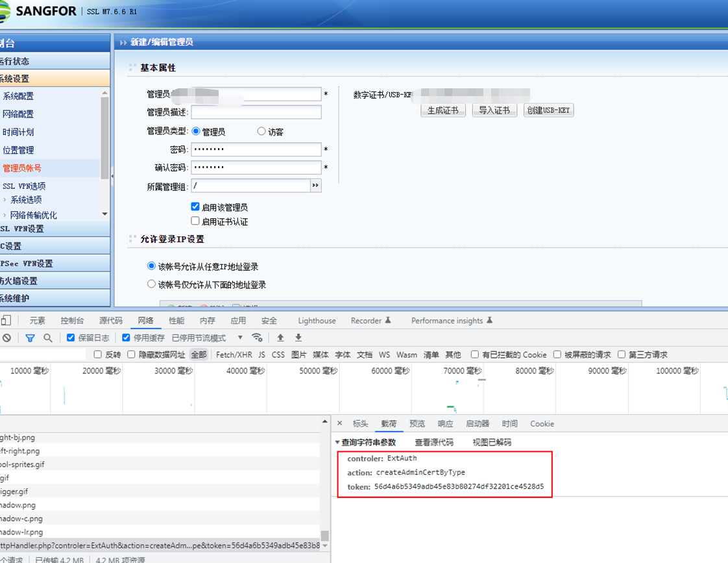Viewport: 728px width, 563px height.
Task: Select the 访客 radio button
Action: pyautogui.click(x=261, y=131)
